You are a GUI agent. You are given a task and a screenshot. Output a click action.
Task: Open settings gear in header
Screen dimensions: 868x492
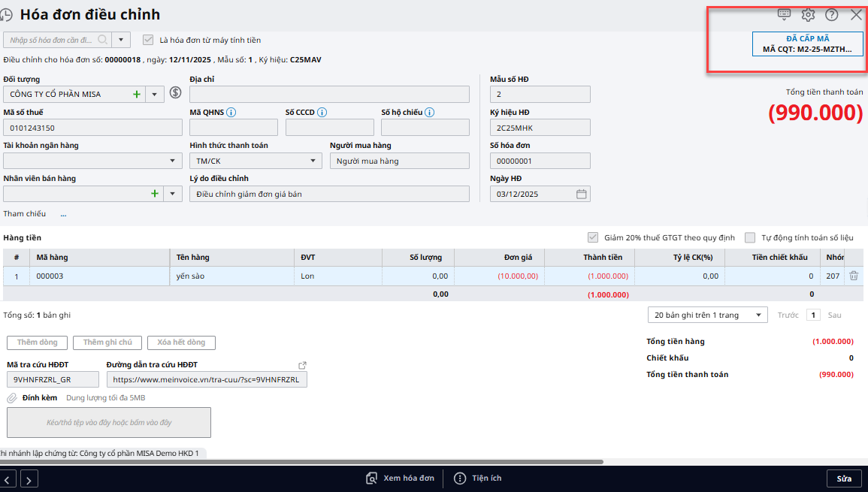(x=808, y=14)
